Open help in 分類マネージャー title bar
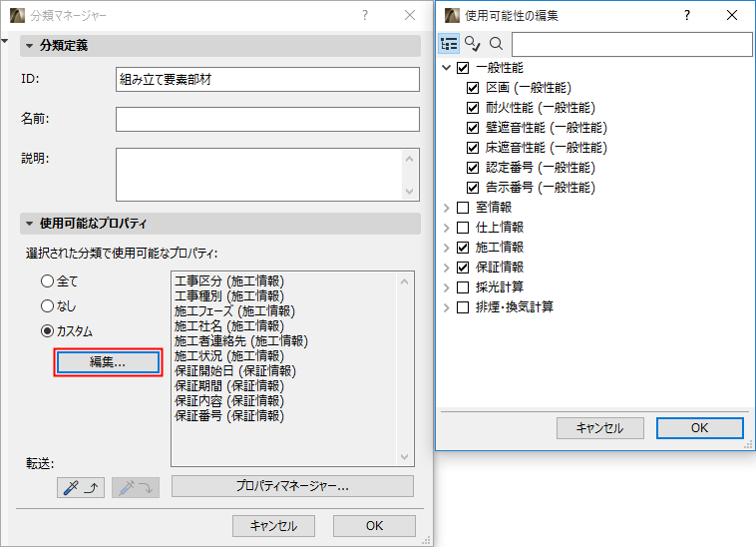The height and width of the screenshot is (547, 756). 365,15
